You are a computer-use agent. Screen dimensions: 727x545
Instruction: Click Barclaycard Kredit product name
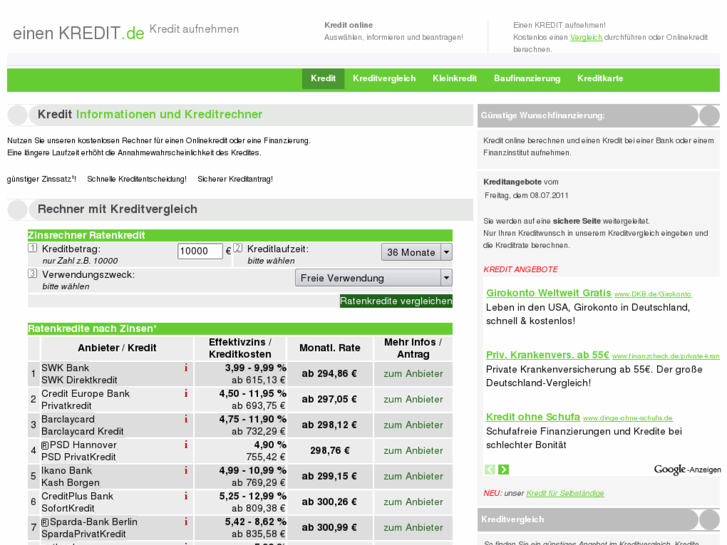(x=83, y=431)
